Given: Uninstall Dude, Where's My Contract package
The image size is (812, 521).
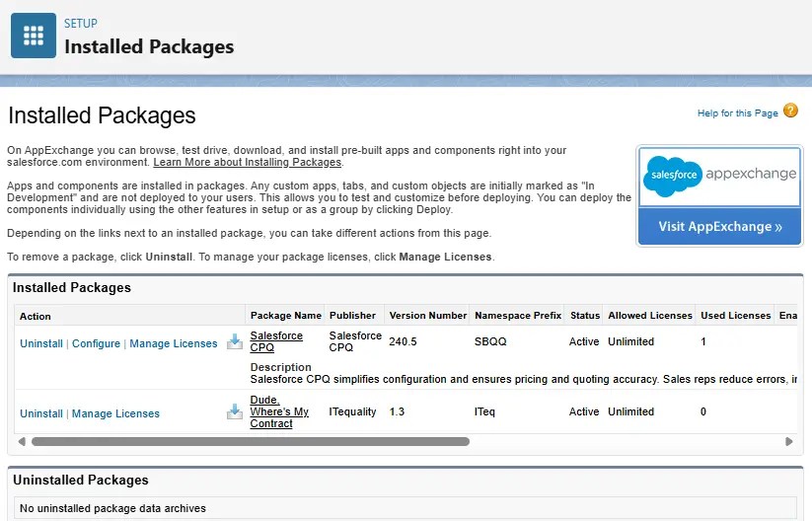Looking at the screenshot, I should pos(41,413).
